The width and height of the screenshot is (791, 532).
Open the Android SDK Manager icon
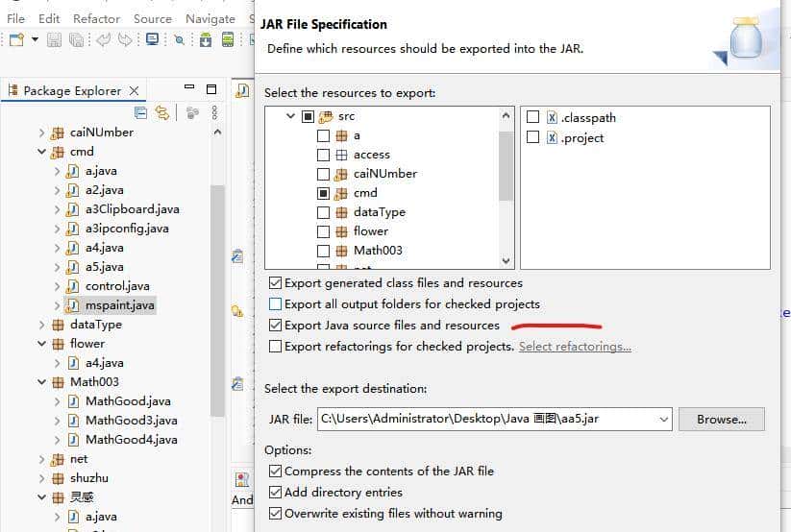206,39
